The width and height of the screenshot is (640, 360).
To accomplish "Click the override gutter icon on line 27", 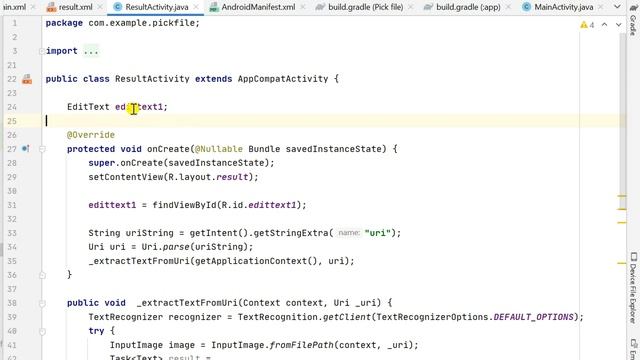I will (x=25, y=149).
